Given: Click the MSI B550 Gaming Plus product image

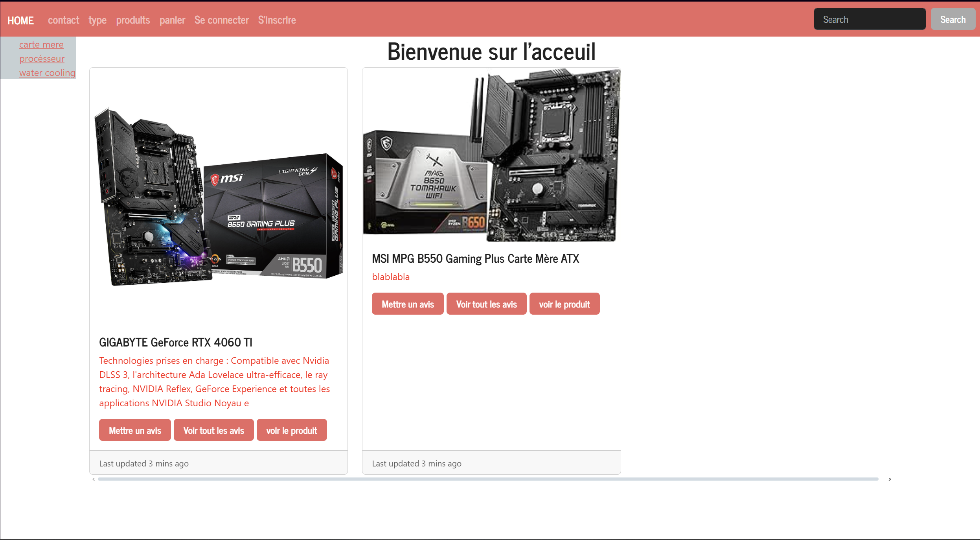Looking at the screenshot, I should [219, 197].
